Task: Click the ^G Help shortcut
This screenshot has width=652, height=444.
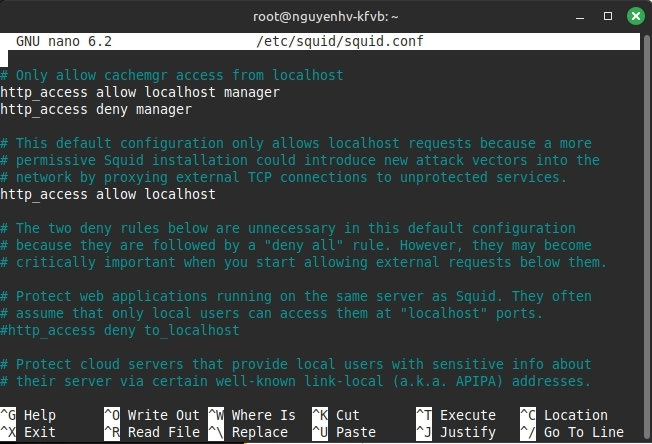Action: click(x=28, y=415)
